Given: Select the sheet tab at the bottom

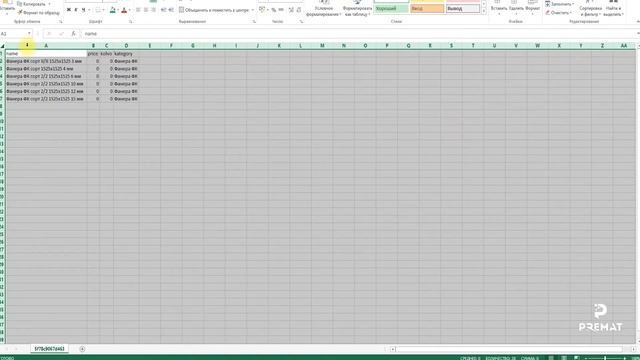Looking at the screenshot, I should click(49, 349).
